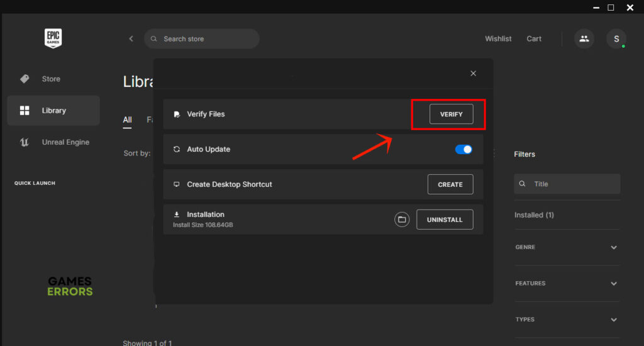Select the All tab in Library
The width and height of the screenshot is (644, 346).
[x=127, y=120]
